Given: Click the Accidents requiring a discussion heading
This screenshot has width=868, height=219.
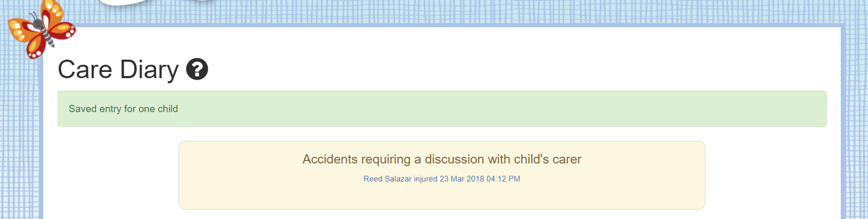Looking at the screenshot, I should [x=442, y=159].
